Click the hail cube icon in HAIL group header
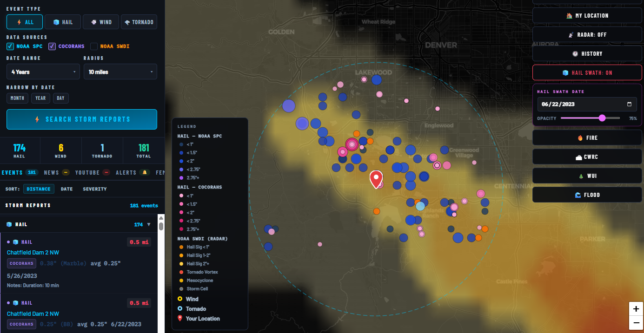 (x=9, y=224)
